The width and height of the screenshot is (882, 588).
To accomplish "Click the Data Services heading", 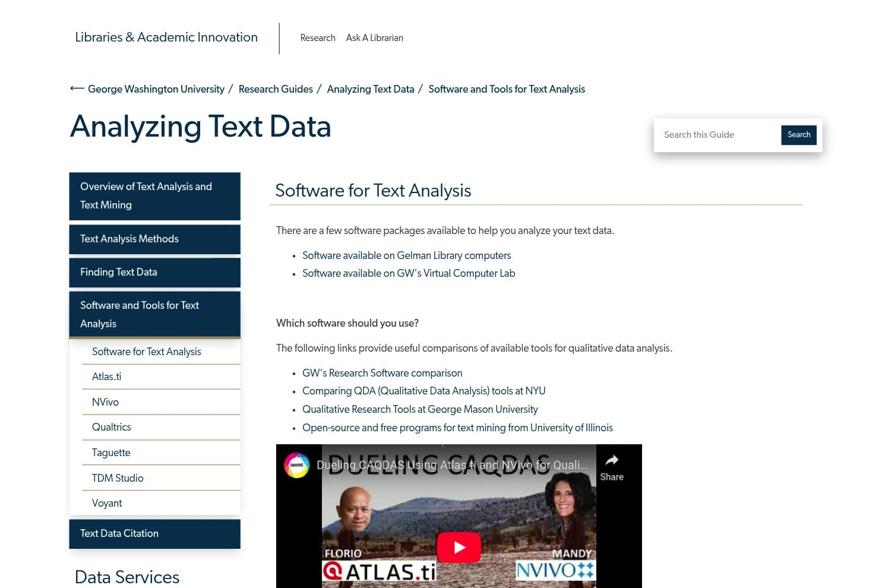I will point(127,577).
